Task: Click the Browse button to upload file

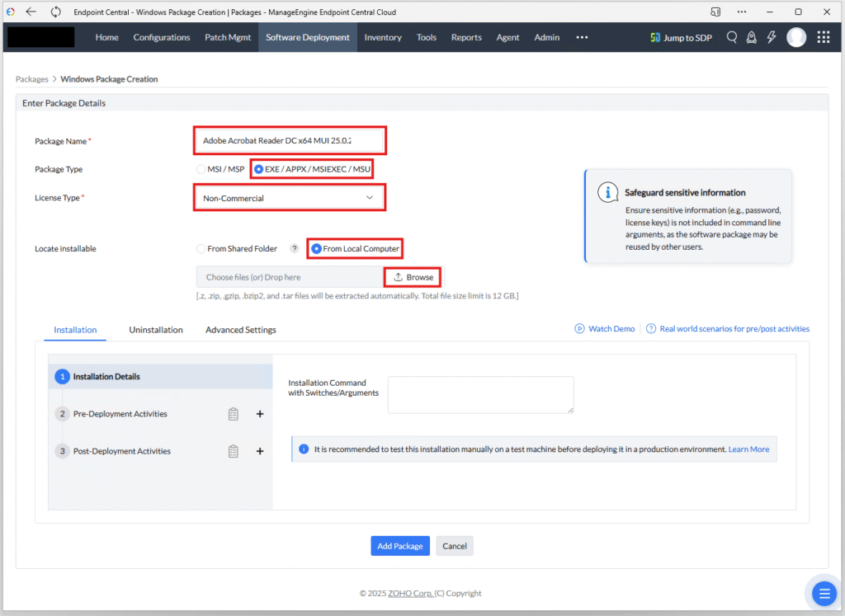Action: point(413,277)
